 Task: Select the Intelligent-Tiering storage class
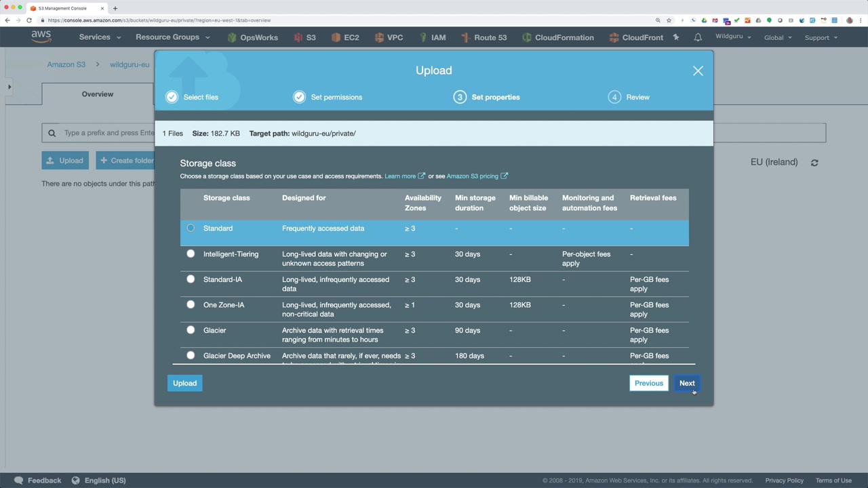(191, 254)
